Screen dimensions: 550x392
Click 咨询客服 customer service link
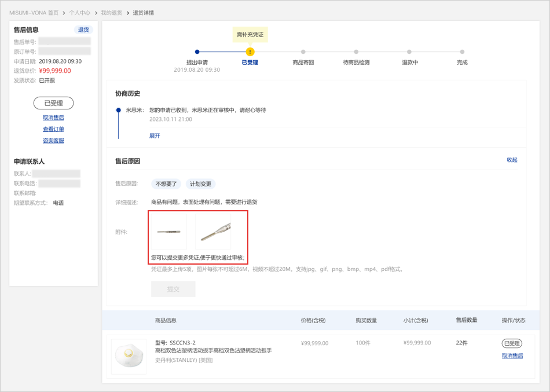point(53,141)
